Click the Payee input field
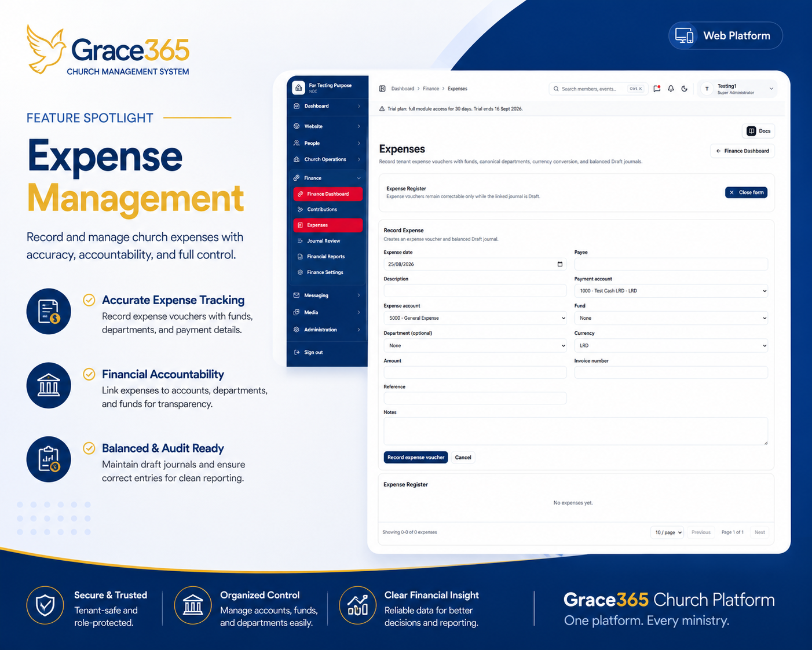Image resolution: width=812 pixels, height=650 pixels. point(671,264)
